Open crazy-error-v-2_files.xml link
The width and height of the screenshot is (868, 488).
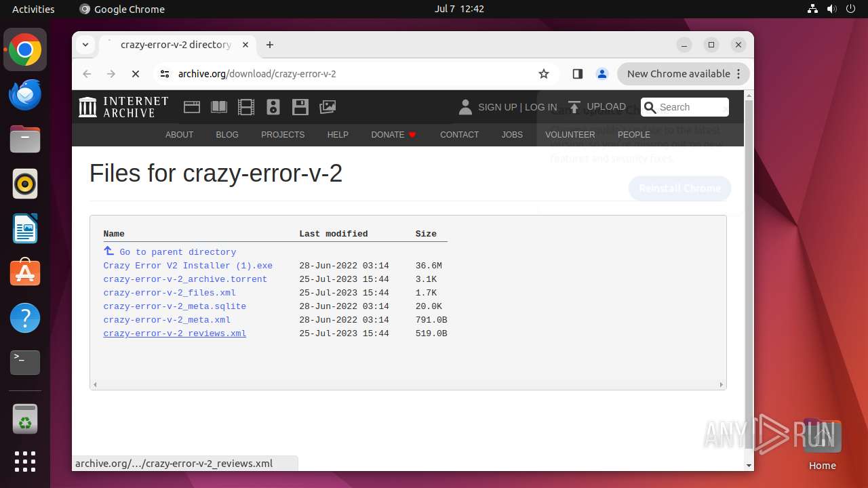tap(170, 293)
